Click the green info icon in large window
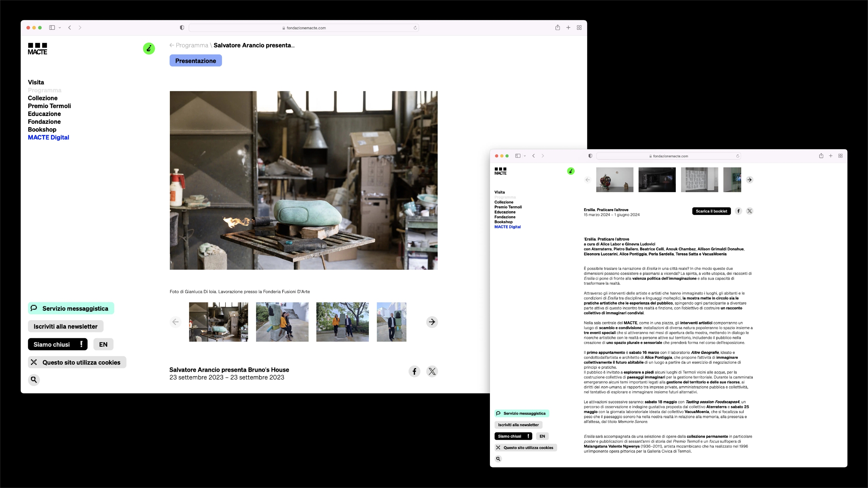This screenshot has width=868, height=488. coord(149,48)
